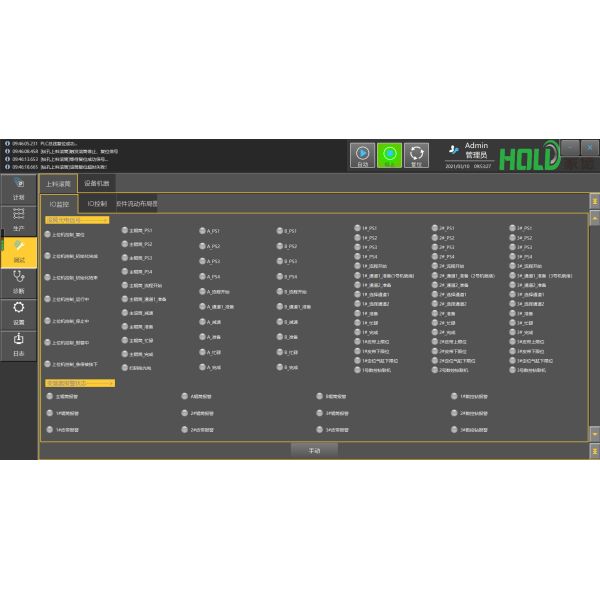Open the 诊断 (Diagnosis) stethoscope icon
The image size is (600, 600).
click(18, 281)
